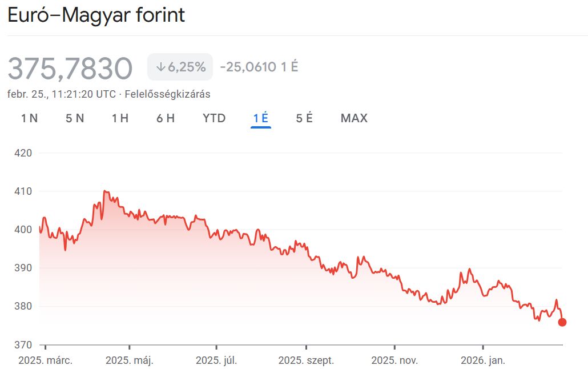This screenshot has height=369, width=588.
Task: Click the 2026. jan. axis label
Action: 483,360
